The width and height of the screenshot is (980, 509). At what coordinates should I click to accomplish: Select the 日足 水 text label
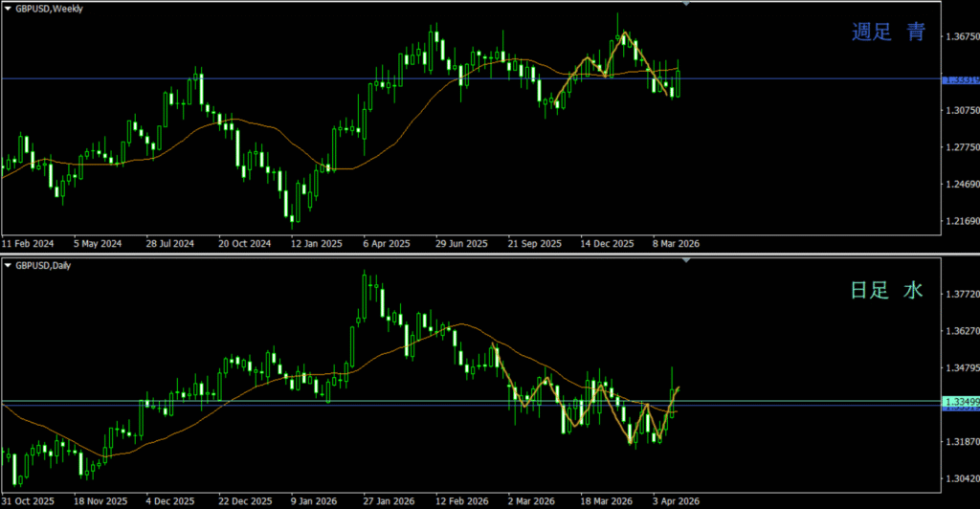tap(887, 291)
